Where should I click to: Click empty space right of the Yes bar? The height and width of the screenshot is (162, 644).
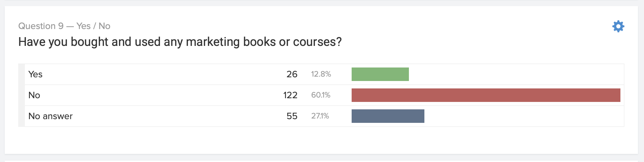515,74
